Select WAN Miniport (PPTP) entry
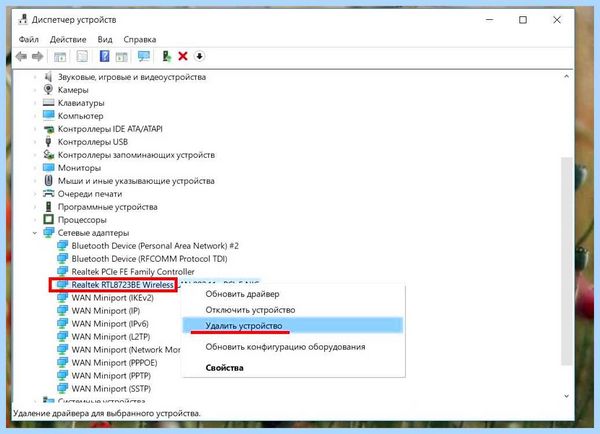 coord(111,375)
